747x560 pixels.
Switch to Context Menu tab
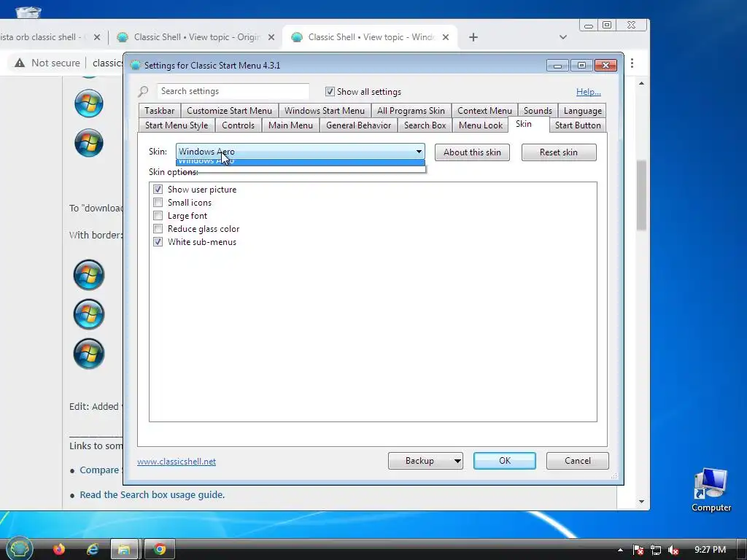click(x=484, y=111)
